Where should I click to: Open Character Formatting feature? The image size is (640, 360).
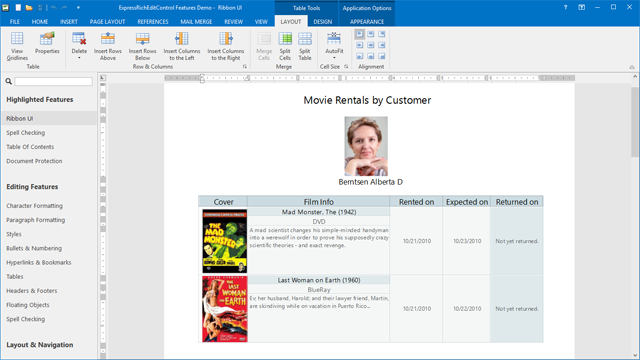[x=34, y=206]
